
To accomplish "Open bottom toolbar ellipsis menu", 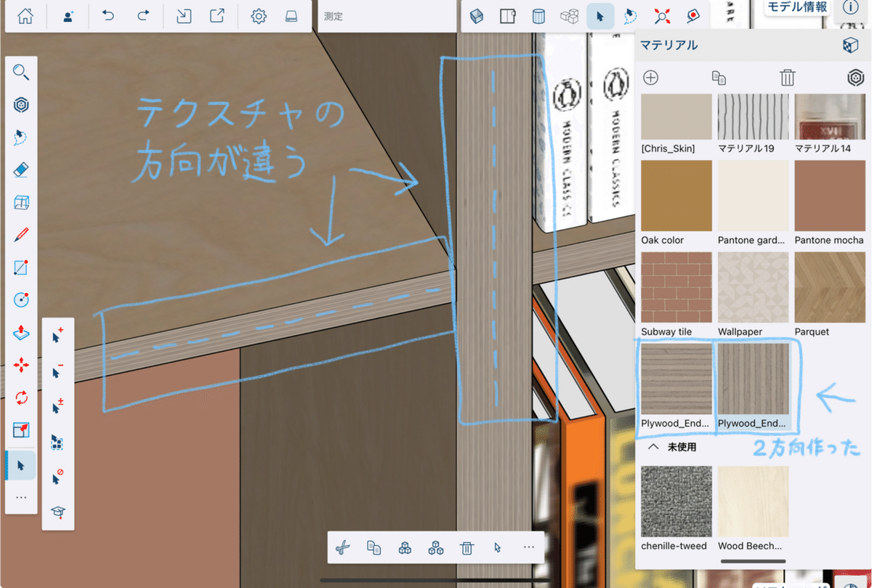I will point(528,547).
